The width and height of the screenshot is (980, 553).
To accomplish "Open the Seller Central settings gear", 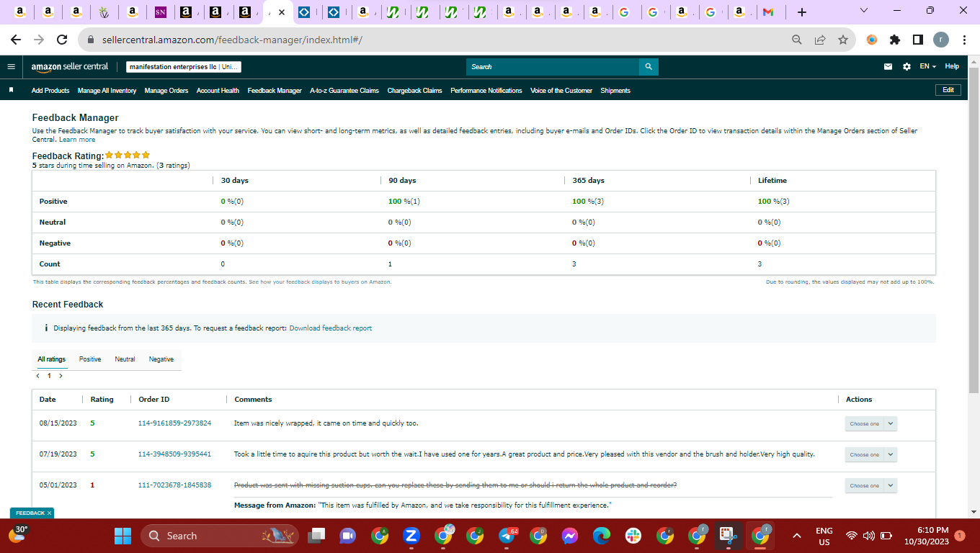I will [x=906, y=66].
